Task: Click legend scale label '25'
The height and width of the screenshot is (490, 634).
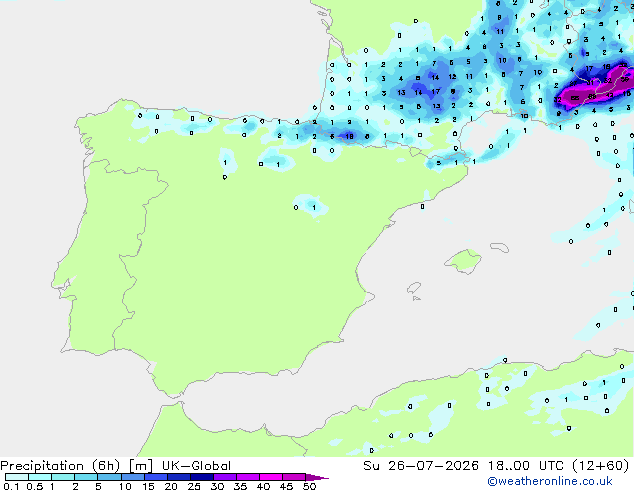Action: click(194, 486)
